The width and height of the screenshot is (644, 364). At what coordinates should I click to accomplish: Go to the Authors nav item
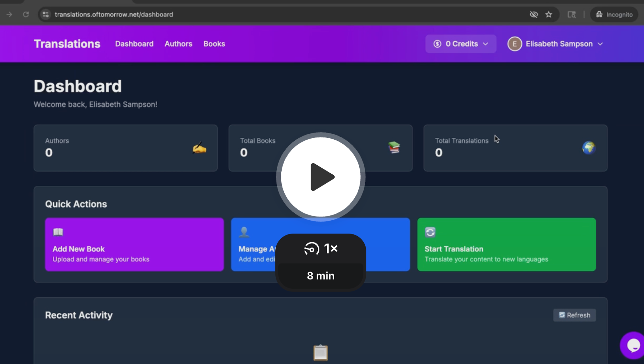point(178,44)
